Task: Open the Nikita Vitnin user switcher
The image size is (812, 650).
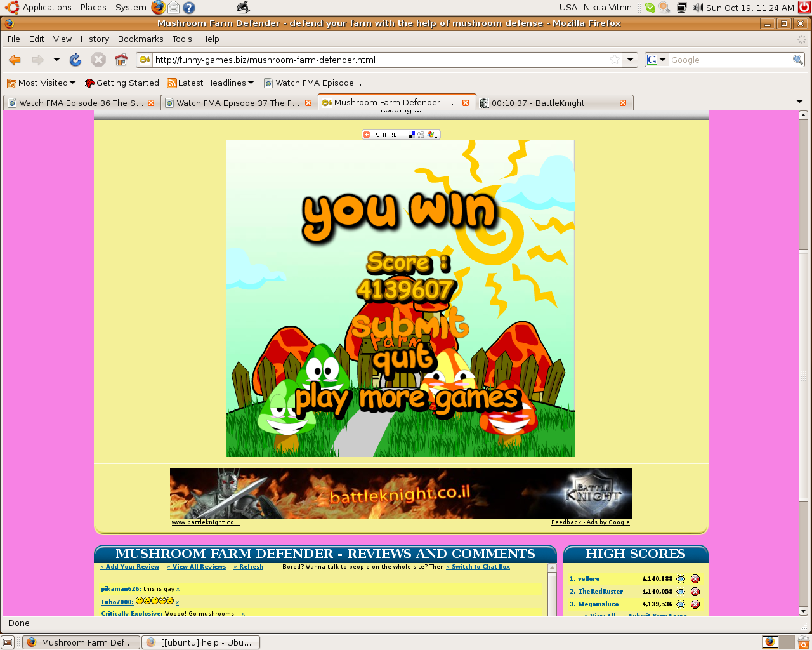Action: [607, 8]
